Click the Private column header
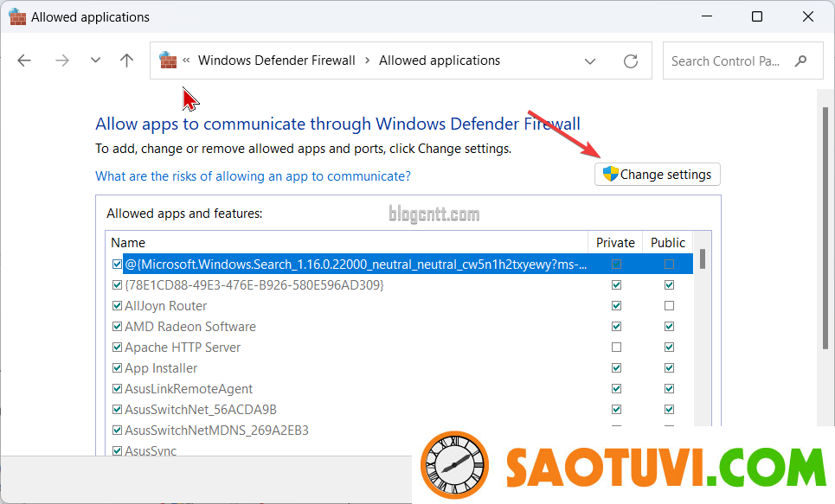 pyautogui.click(x=615, y=243)
